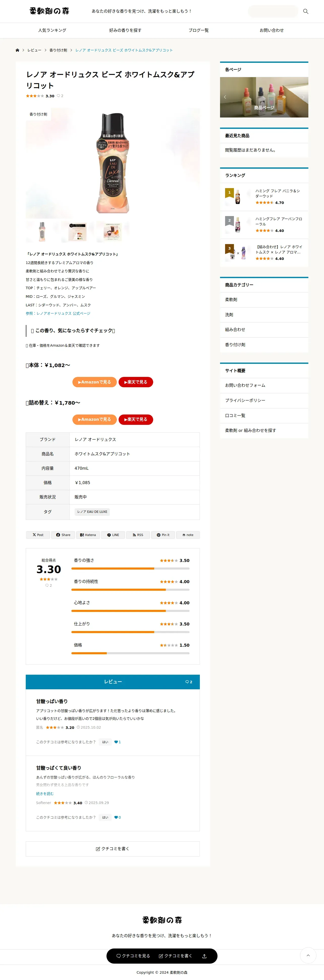Click the 香りの持続性 rating bar
Screen dimensions: 324x980
pos(130,590)
